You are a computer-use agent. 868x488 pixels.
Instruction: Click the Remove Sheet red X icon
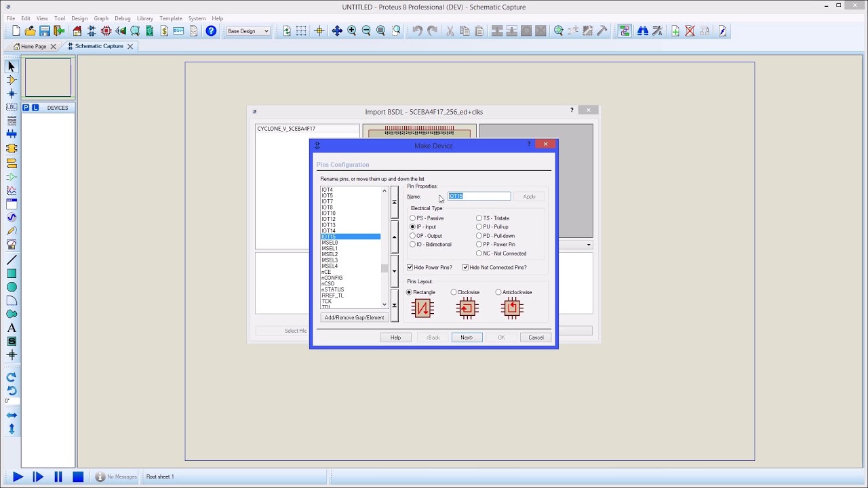pos(690,31)
